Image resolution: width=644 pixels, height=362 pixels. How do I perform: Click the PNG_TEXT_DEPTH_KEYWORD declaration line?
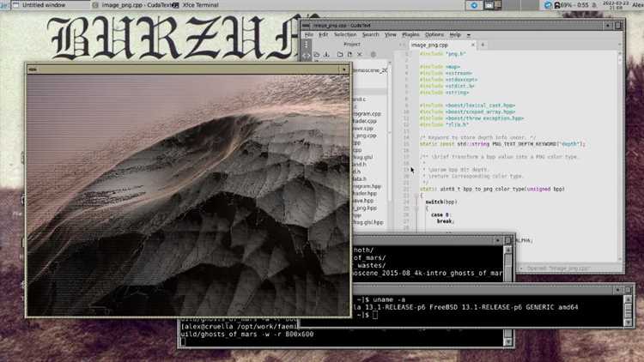(502, 144)
